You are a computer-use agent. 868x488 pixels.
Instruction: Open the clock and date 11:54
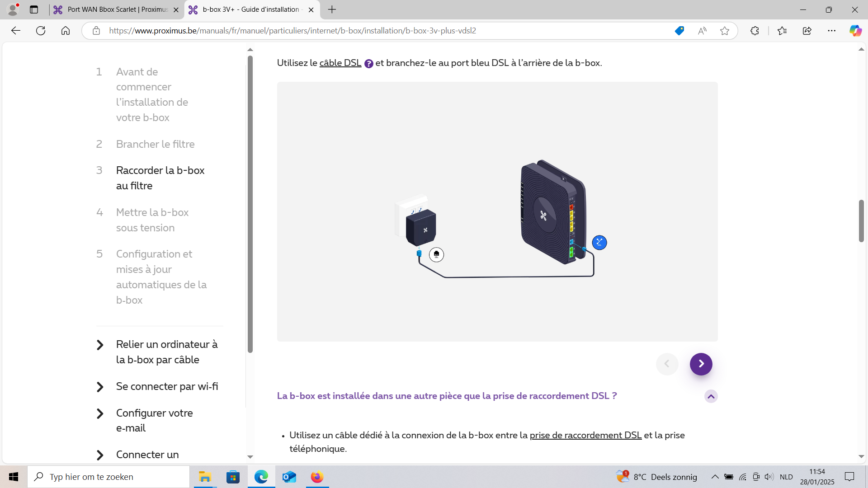coord(817,477)
